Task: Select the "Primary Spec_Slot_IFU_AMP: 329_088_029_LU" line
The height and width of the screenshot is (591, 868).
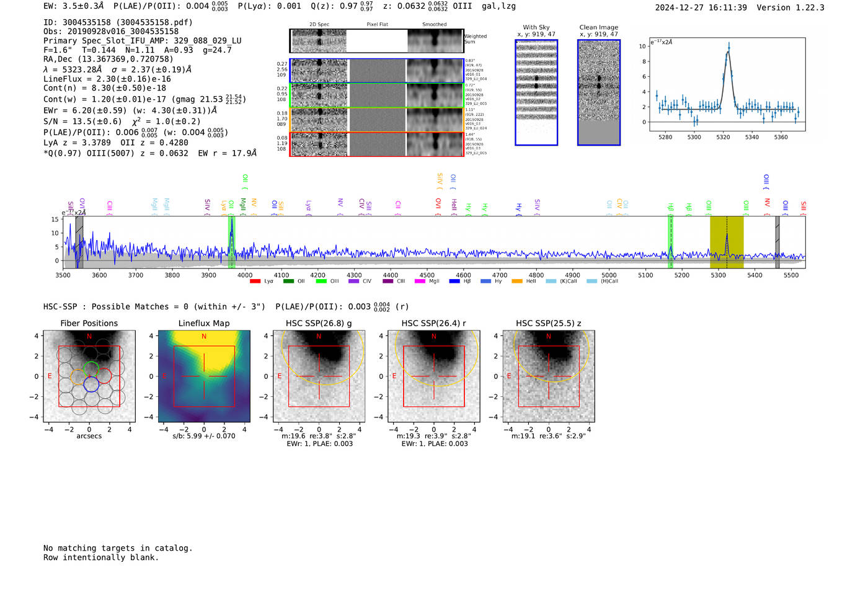Action: coord(143,41)
